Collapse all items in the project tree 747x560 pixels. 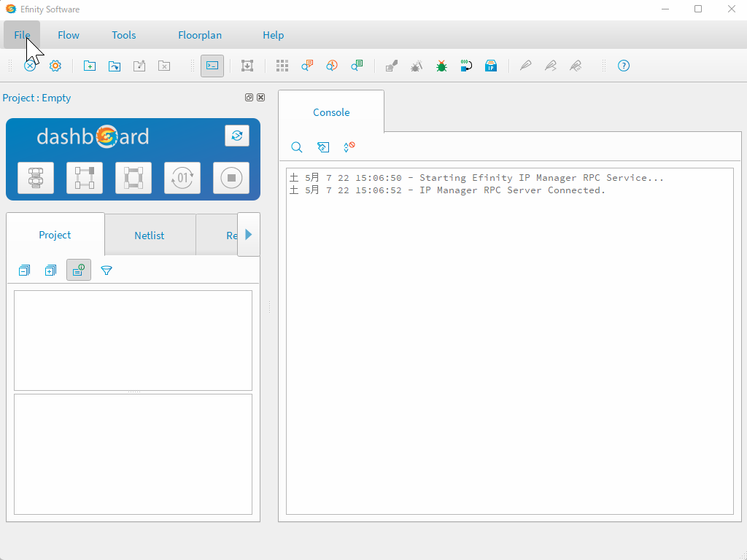point(24,271)
